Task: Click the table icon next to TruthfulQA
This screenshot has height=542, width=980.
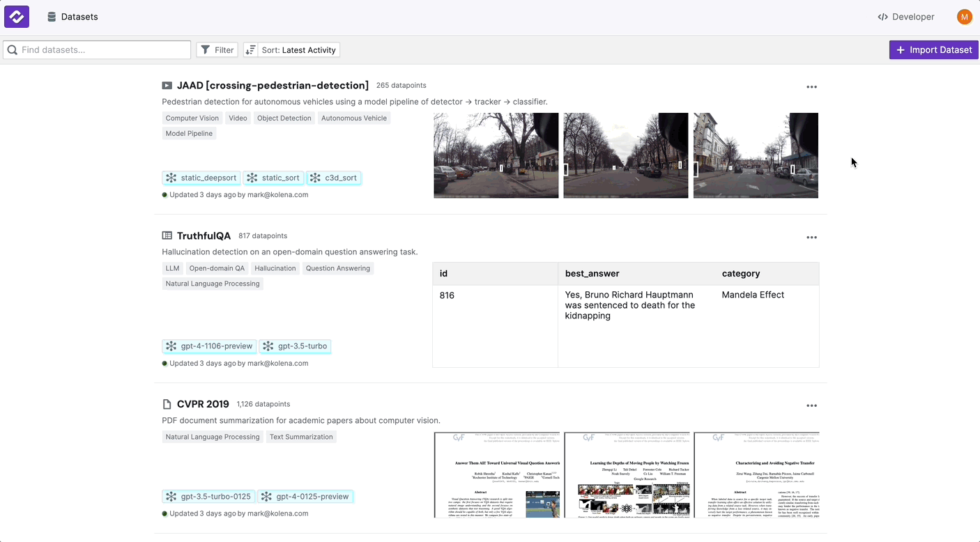Action: pyautogui.click(x=167, y=235)
